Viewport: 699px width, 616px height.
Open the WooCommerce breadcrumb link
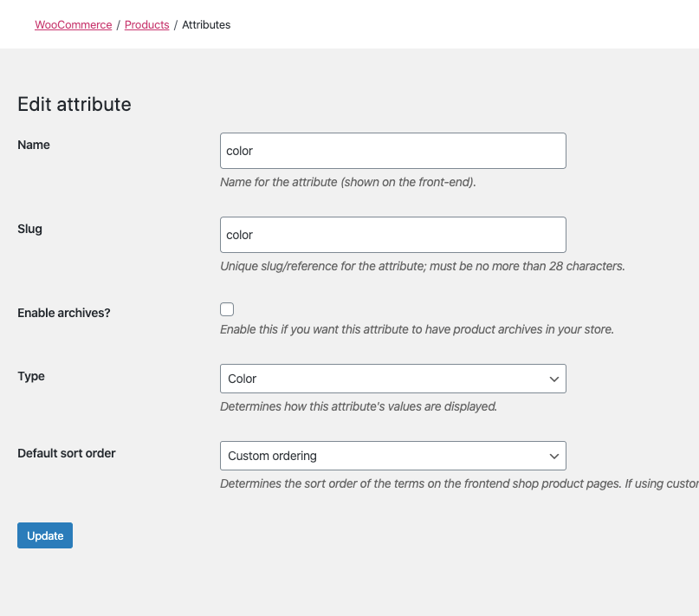[73, 25]
